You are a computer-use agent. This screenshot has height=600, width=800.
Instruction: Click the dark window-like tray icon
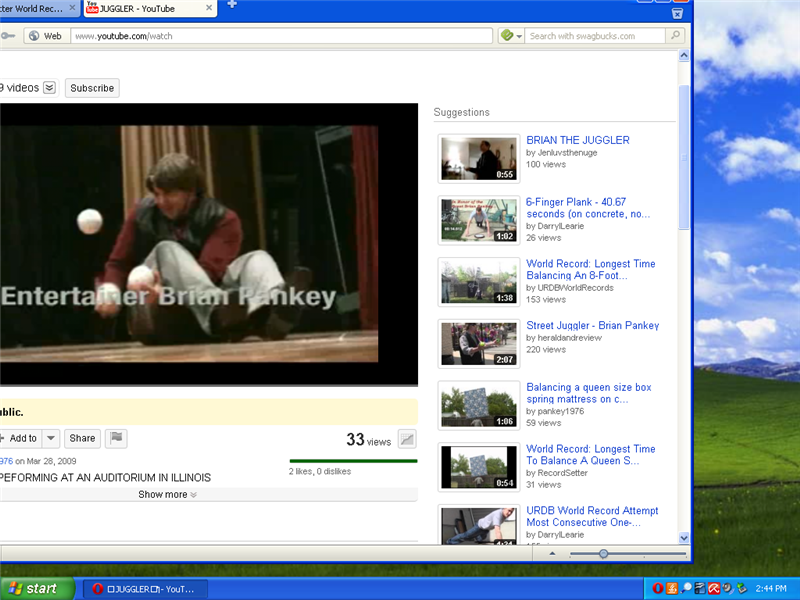[700, 588]
